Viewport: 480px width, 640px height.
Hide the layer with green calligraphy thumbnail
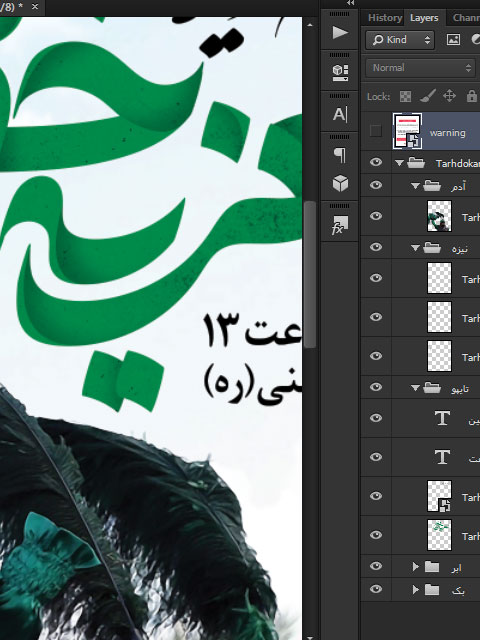coord(376,535)
